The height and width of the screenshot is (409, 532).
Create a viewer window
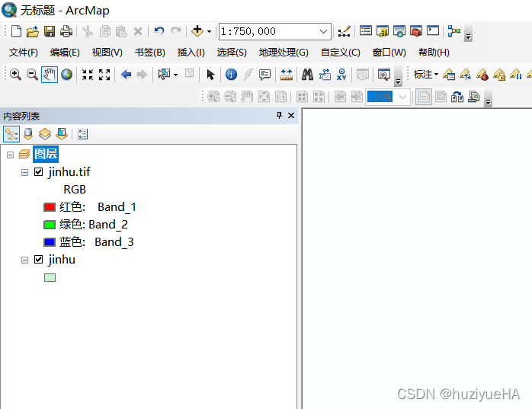tap(383, 75)
